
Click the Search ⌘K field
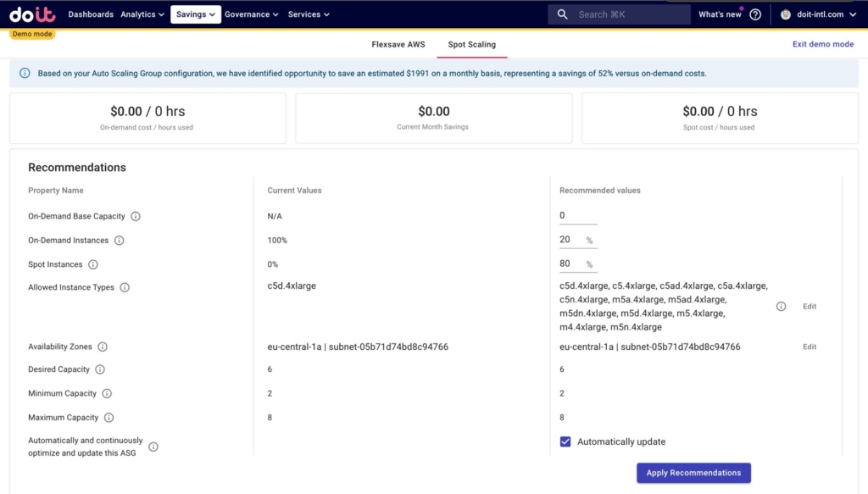619,14
